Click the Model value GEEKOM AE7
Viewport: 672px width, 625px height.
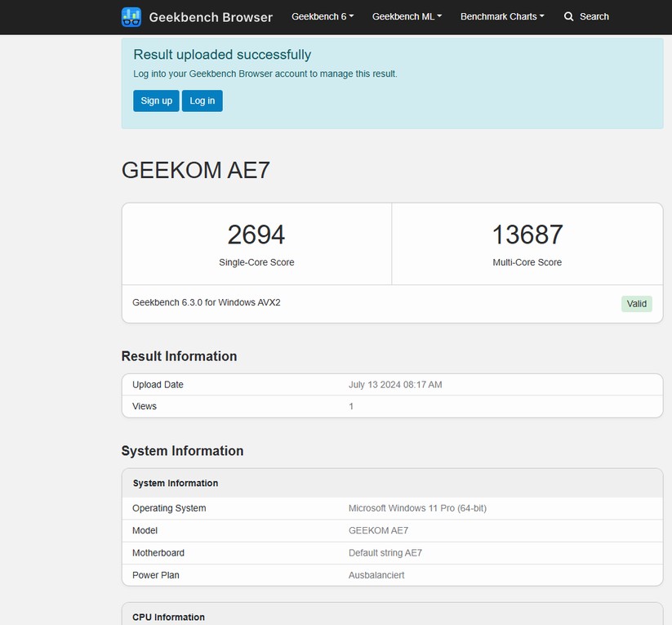click(x=378, y=530)
